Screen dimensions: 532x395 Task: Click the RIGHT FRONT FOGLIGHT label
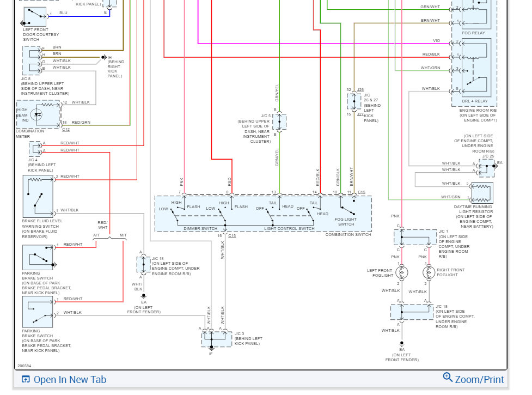tap(450, 272)
